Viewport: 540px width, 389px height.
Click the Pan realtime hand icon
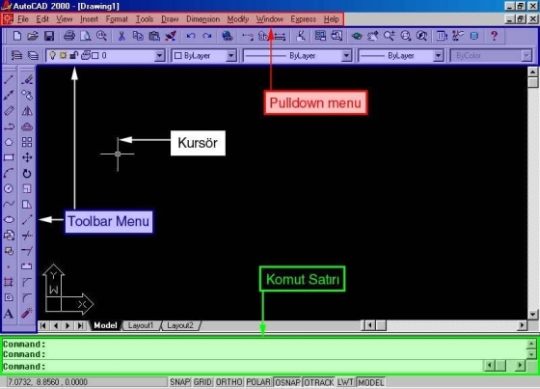click(x=373, y=36)
